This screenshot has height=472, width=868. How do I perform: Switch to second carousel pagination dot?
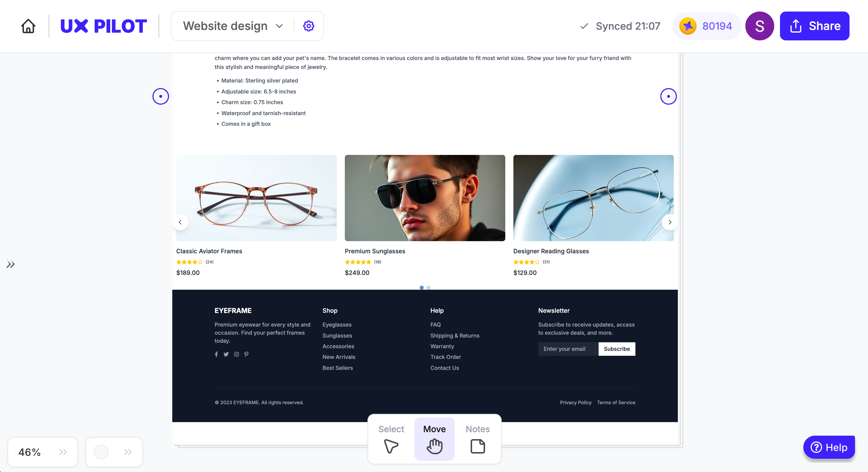click(x=428, y=287)
